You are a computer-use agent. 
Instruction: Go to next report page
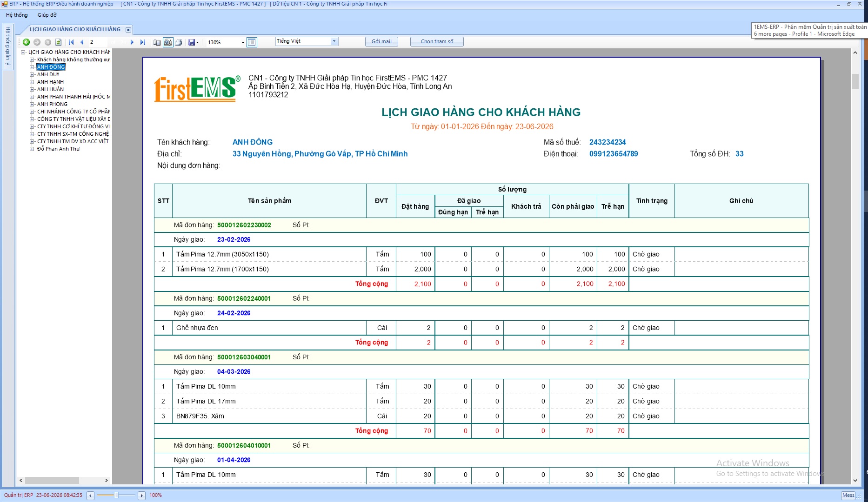(x=132, y=42)
